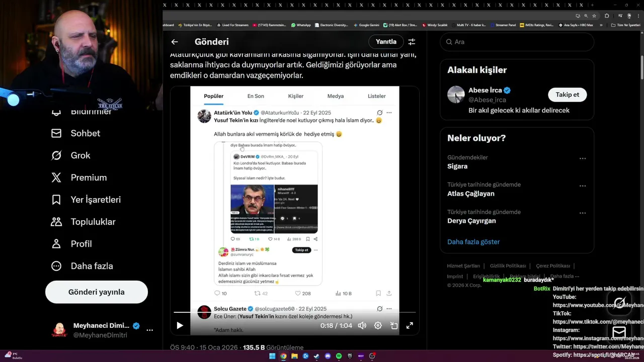Bookmark this page with the star icon

click(594, 16)
